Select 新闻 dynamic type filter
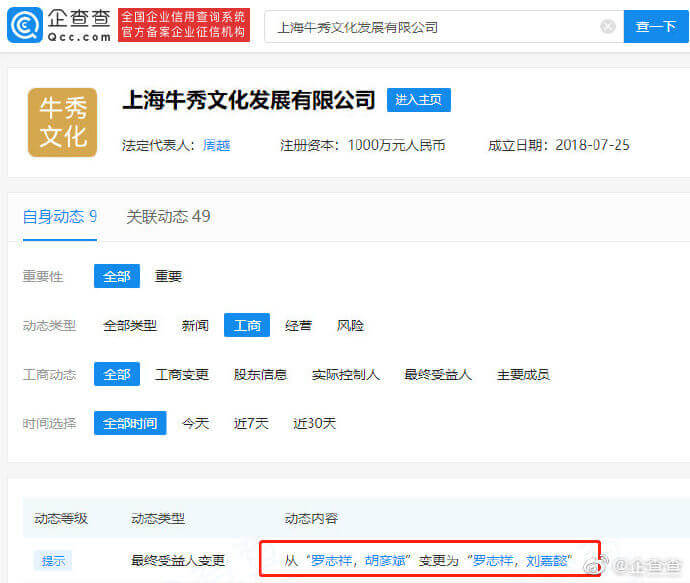690x583 pixels. click(x=195, y=325)
